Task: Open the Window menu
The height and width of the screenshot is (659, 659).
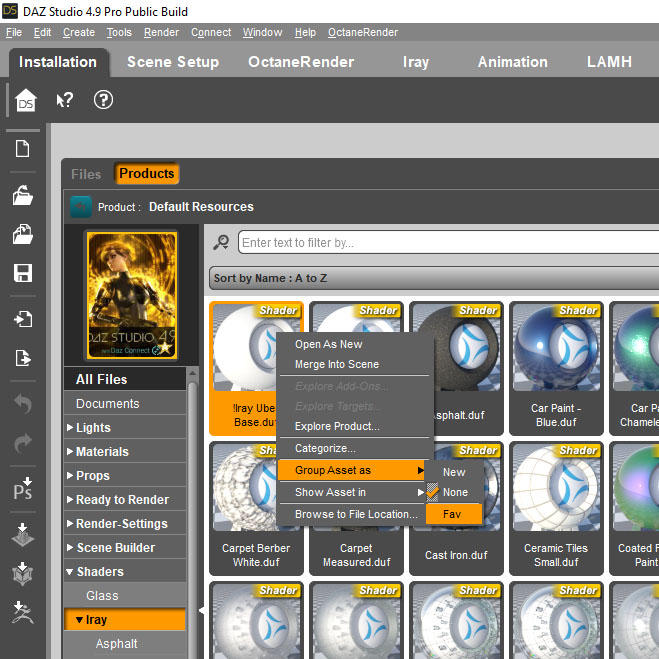Action: click(x=262, y=32)
